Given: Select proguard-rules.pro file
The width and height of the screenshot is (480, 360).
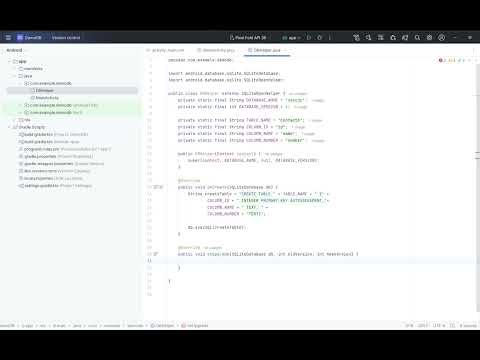Looking at the screenshot, I should point(65,149).
